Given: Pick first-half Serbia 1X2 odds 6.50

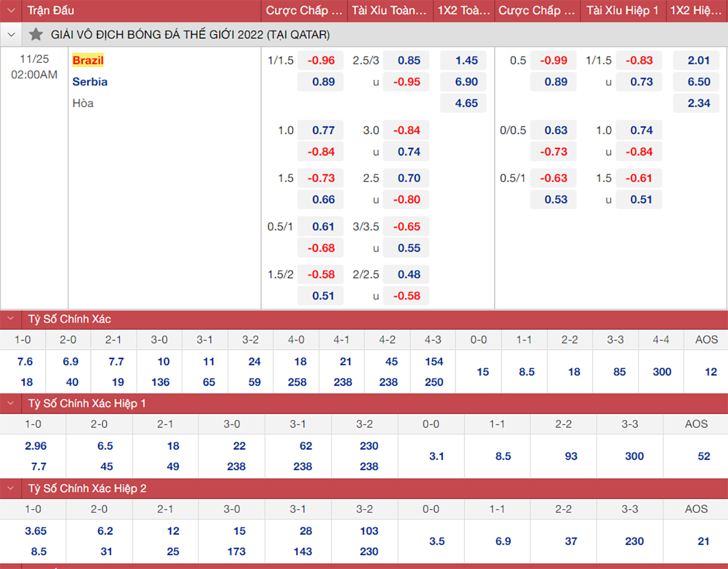Looking at the screenshot, I should coord(696,82).
